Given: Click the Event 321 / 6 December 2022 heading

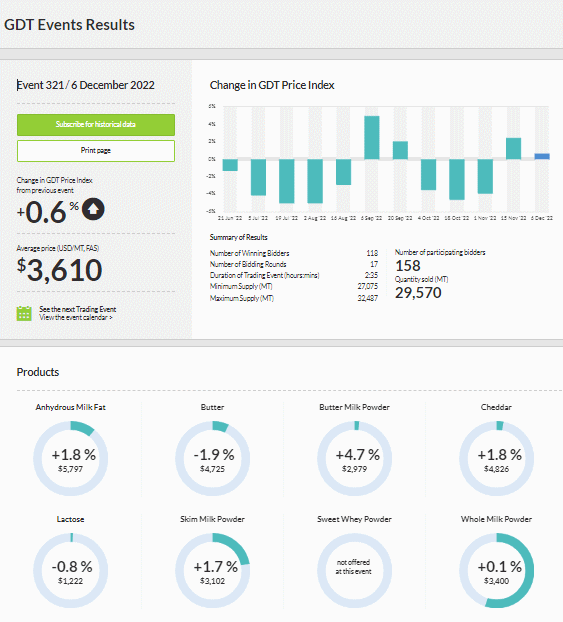Looking at the screenshot, I should click(86, 85).
